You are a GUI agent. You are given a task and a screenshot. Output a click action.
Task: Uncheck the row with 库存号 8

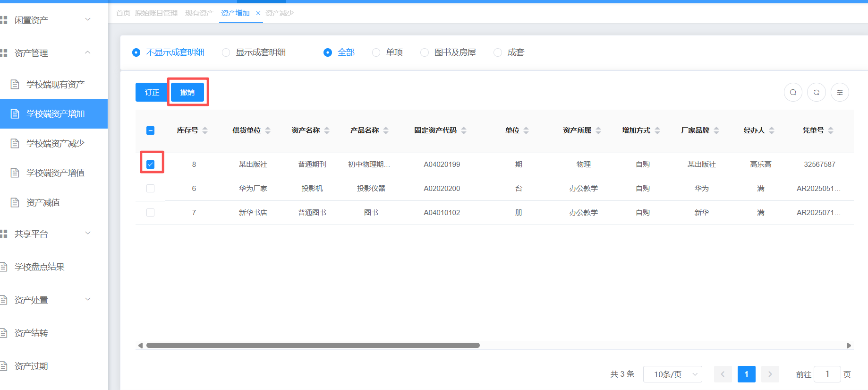click(x=151, y=165)
